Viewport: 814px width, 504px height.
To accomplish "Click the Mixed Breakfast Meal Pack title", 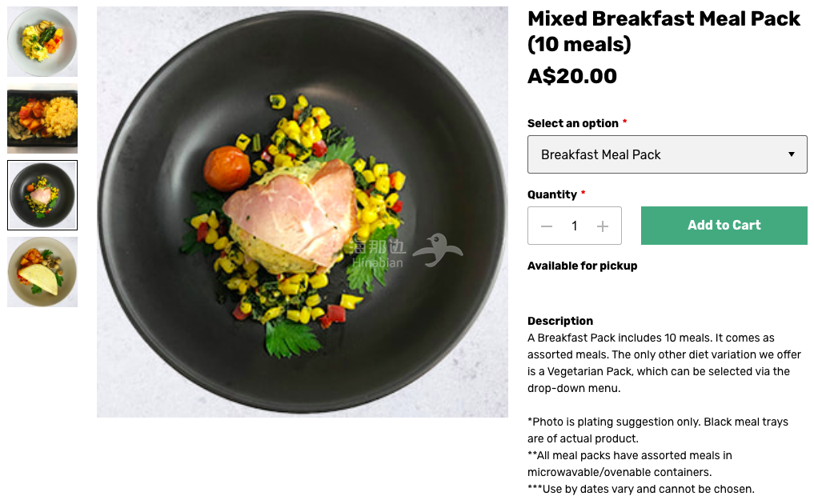I will (x=664, y=31).
